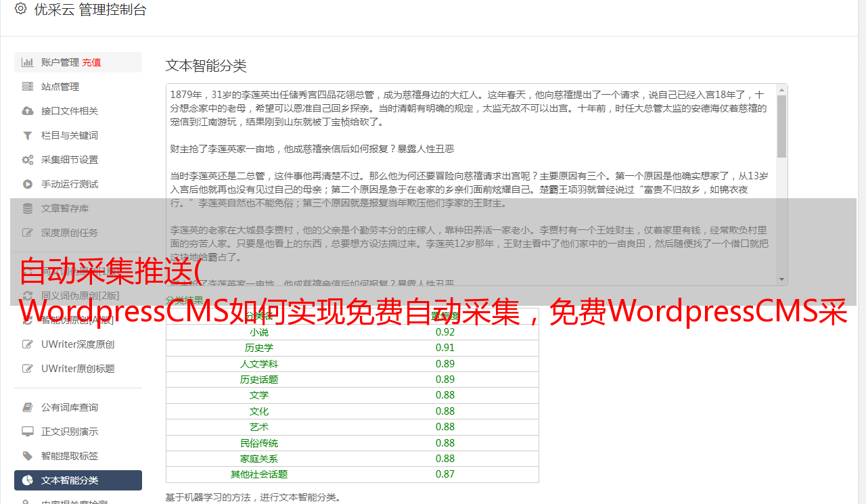Select the 艺术 category cell
The height and width of the screenshot is (504, 866).
(x=259, y=427)
